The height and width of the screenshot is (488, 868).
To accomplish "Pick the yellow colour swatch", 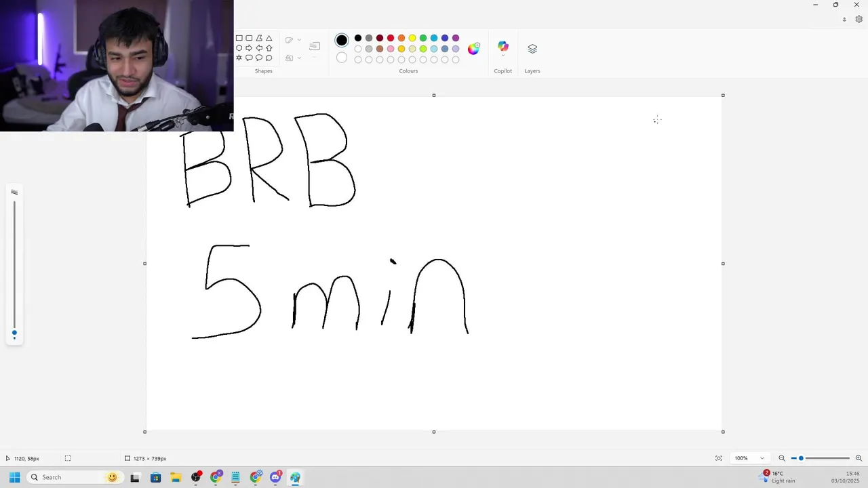I will click(x=412, y=38).
